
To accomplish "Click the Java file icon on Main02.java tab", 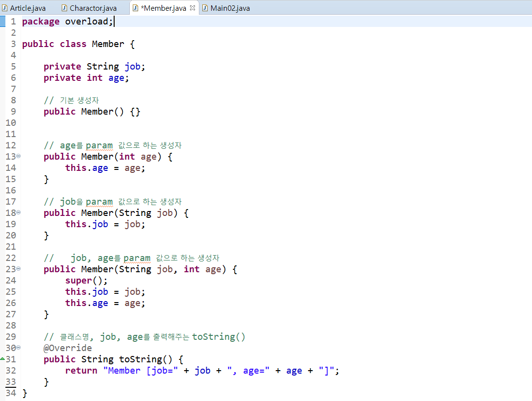I will point(205,8).
